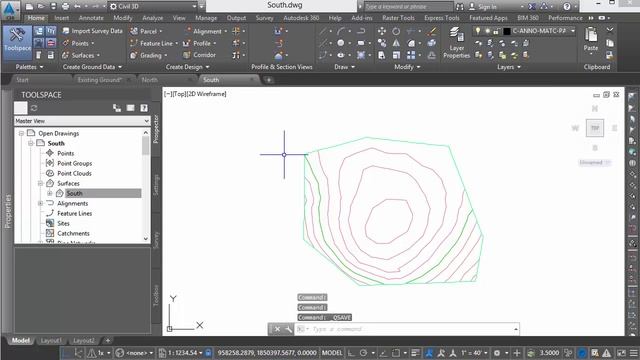Click the large Toolspace button in the ribbon
Viewport: 640px width, 360px height.
[x=17, y=42]
